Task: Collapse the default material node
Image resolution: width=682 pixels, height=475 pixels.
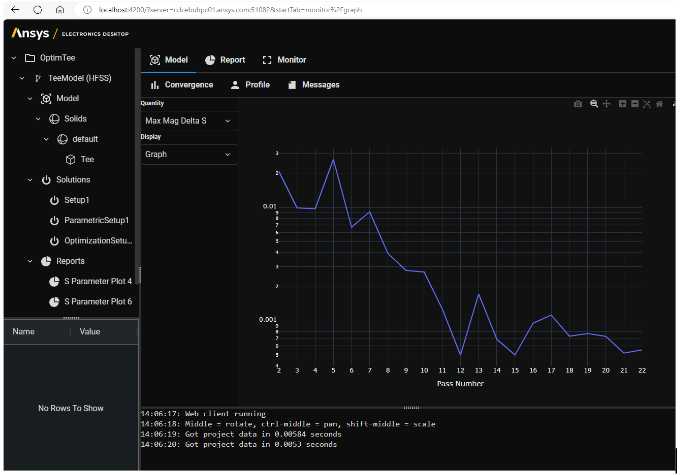Action: 47,139
